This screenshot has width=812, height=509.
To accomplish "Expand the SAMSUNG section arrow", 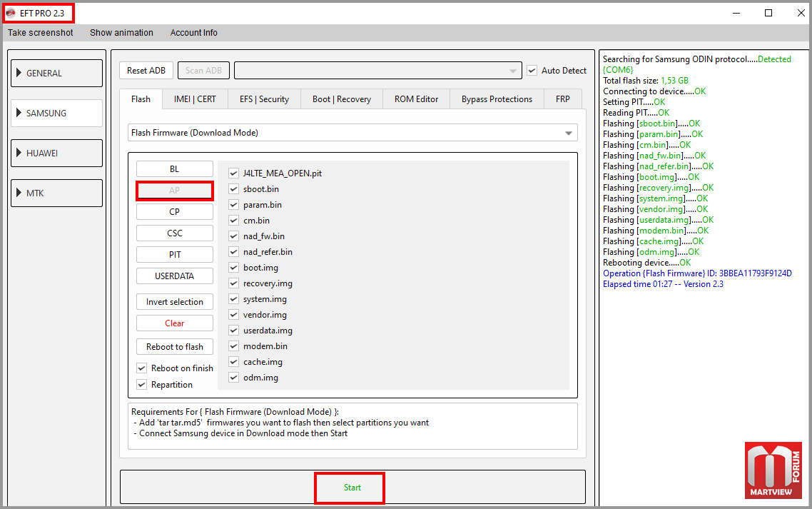I will coord(19,113).
